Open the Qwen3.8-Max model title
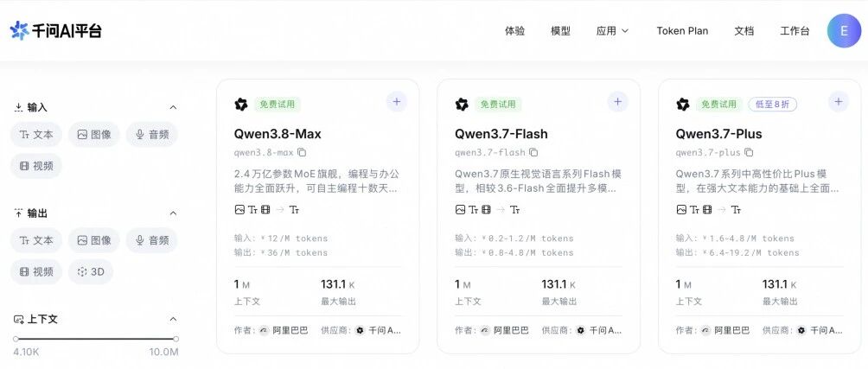Image resolution: width=868 pixels, height=369 pixels. click(x=278, y=134)
